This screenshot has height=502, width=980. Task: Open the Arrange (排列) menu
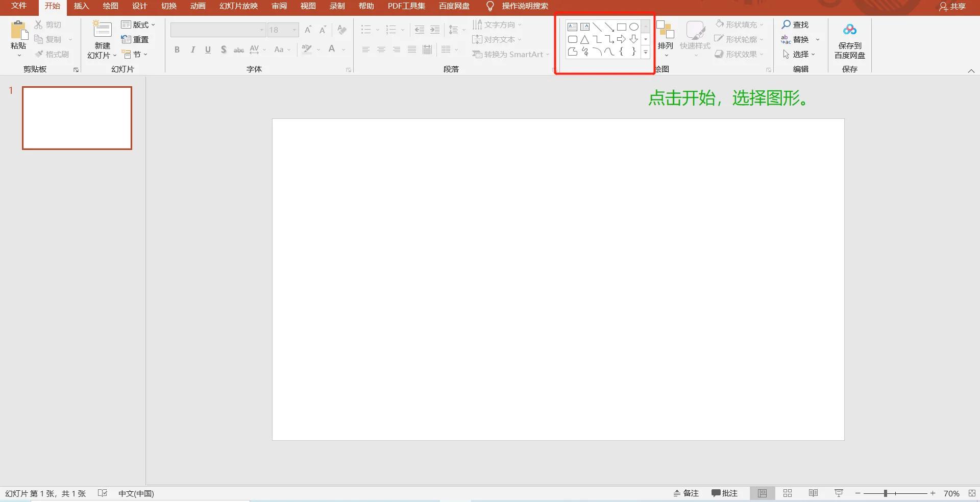665,39
